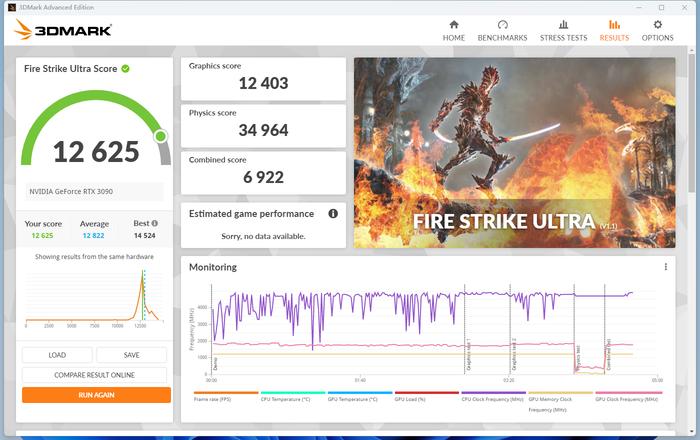Go to the Benchmarks section

[x=502, y=30]
